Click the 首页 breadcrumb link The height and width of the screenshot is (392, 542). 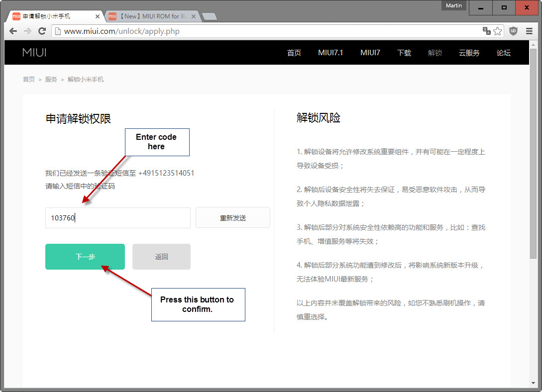[x=29, y=80]
